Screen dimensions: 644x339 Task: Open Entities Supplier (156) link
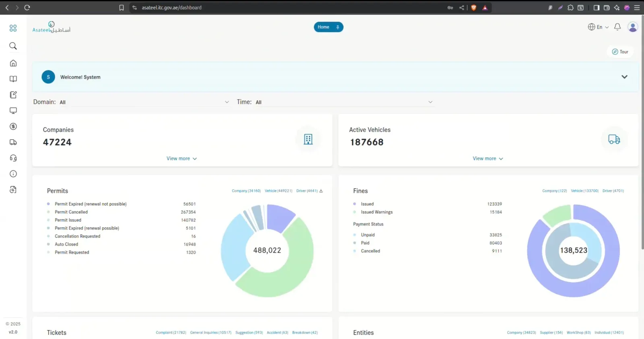pyautogui.click(x=551, y=333)
